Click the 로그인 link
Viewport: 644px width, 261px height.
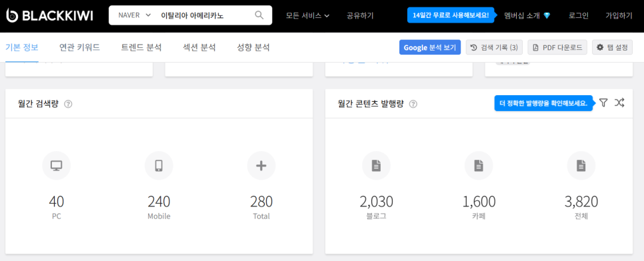click(579, 15)
